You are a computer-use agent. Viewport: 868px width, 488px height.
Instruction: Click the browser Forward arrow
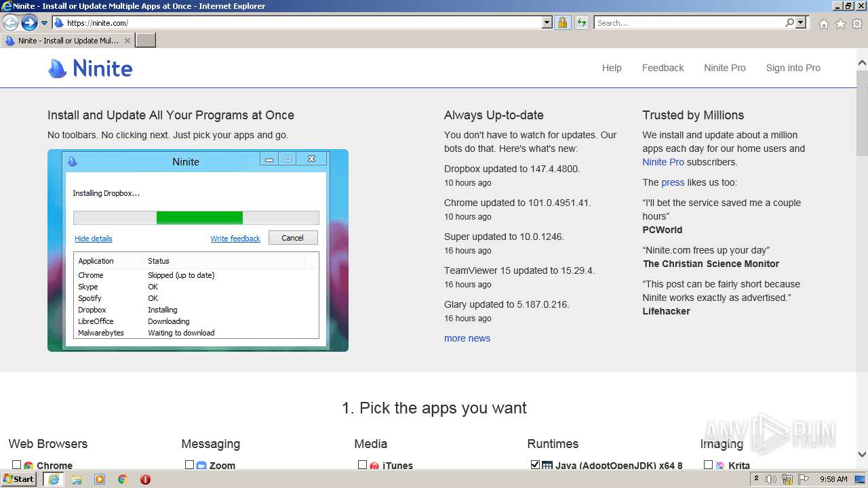(x=29, y=23)
